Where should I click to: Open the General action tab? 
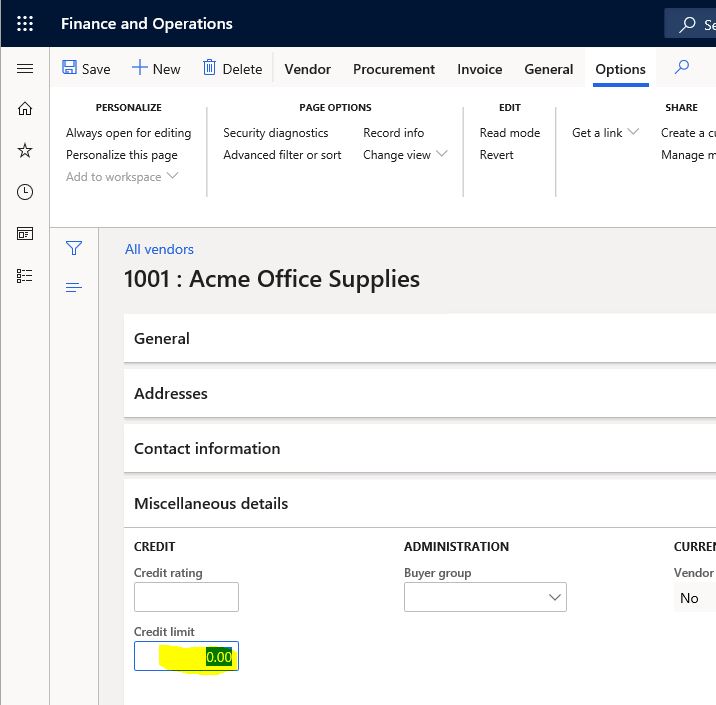(x=548, y=69)
